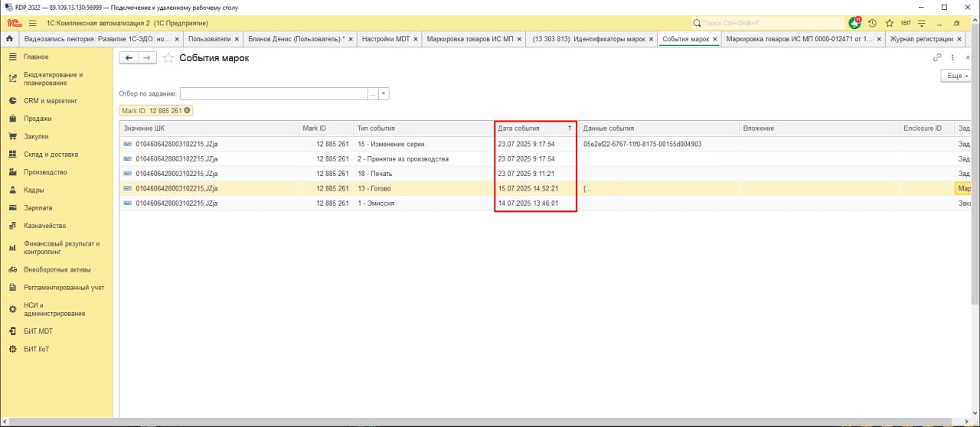Viewport: 980px width, 427px height.
Task: Open the БИТ.MDT section
Action: (x=38, y=331)
